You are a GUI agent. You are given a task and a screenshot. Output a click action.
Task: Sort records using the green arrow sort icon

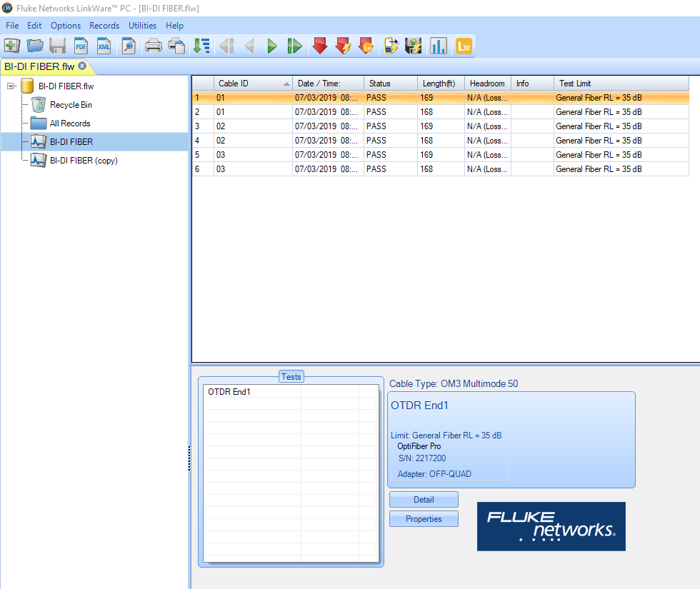tap(201, 46)
